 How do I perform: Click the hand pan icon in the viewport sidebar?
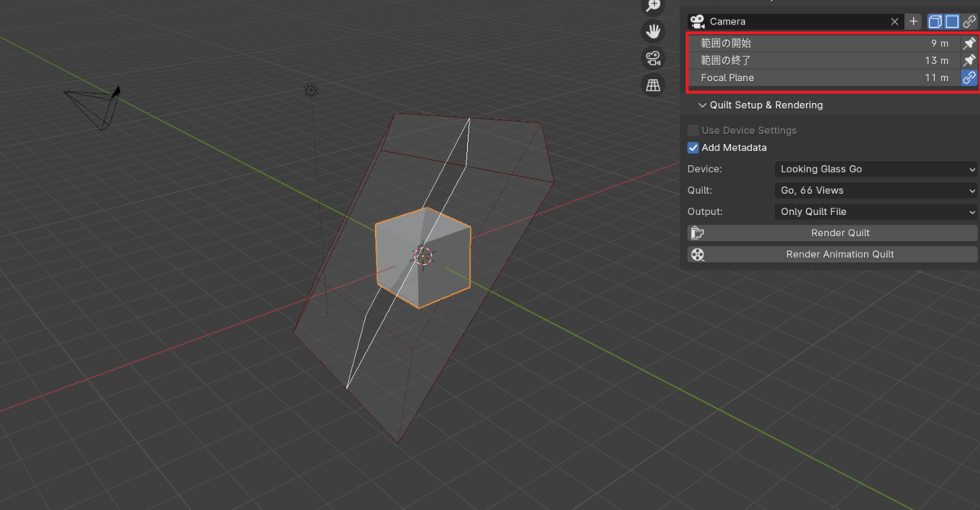coord(653,31)
